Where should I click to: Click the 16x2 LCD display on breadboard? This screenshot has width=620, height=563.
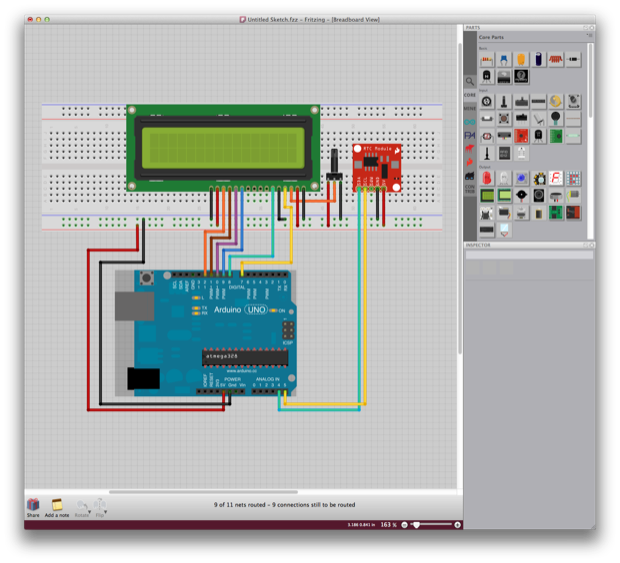point(223,148)
